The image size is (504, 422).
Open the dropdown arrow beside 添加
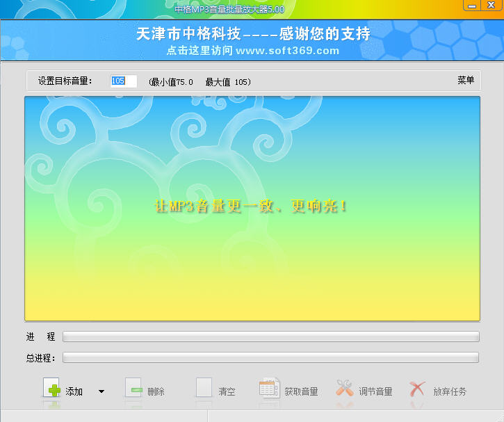(101, 391)
